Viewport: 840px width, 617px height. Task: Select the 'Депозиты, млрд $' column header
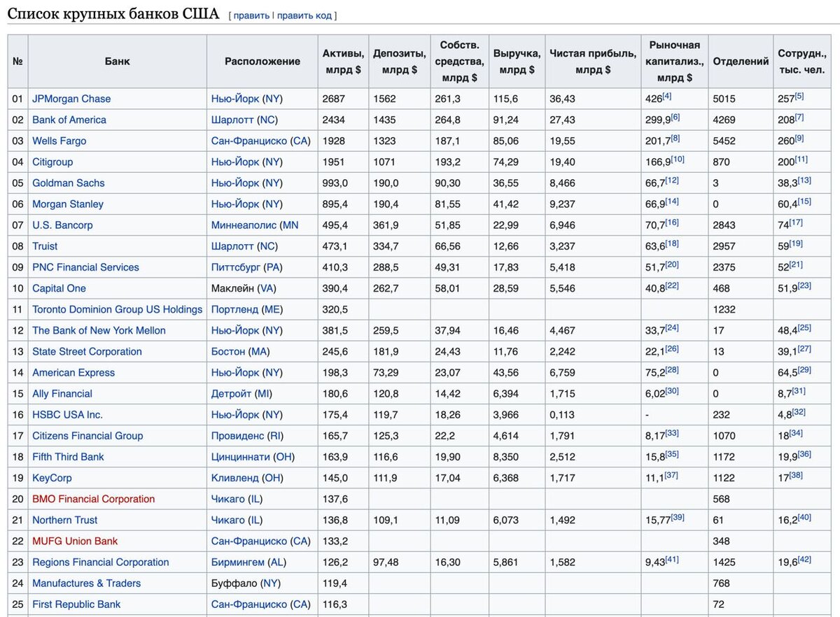[x=400, y=62]
